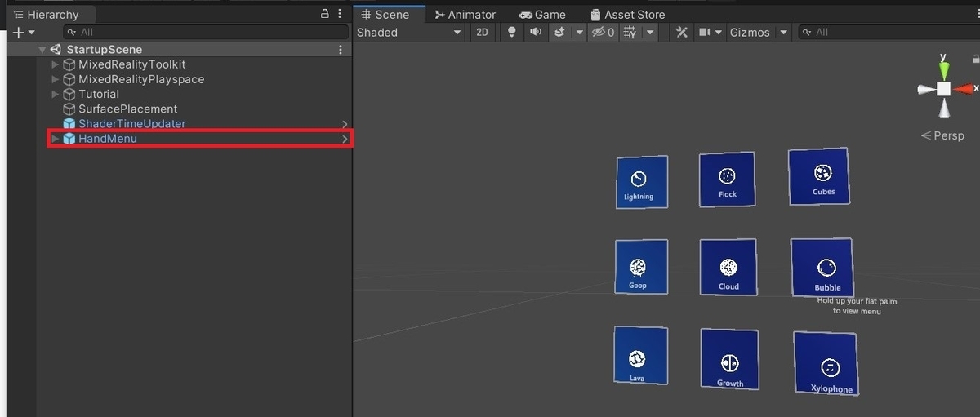Open Hierarchy panel three-dot options menu
Screen dimensions: 980x417
click(x=341, y=14)
